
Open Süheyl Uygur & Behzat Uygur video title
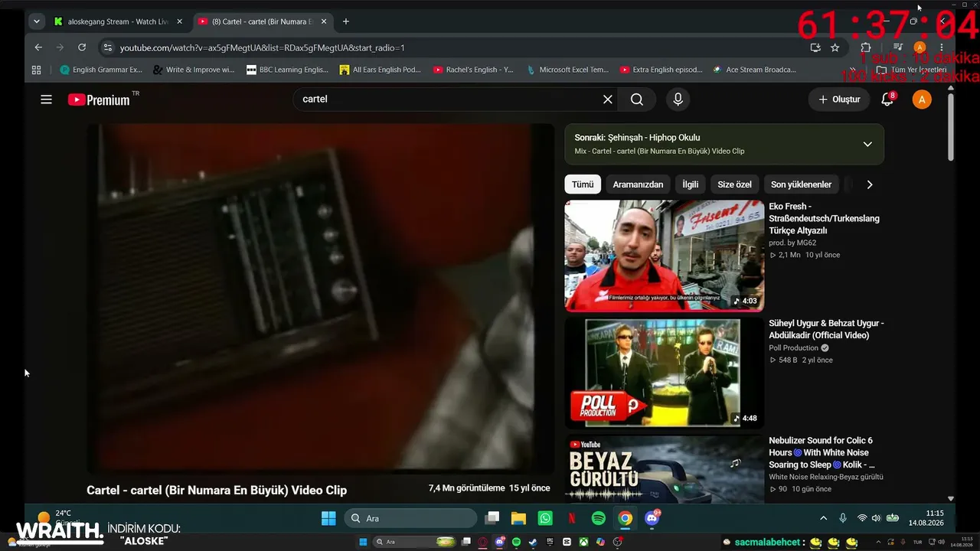[826, 329]
